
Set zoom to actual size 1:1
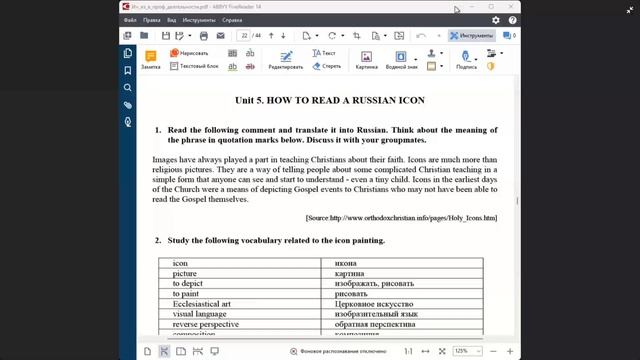tap(408, 351)
